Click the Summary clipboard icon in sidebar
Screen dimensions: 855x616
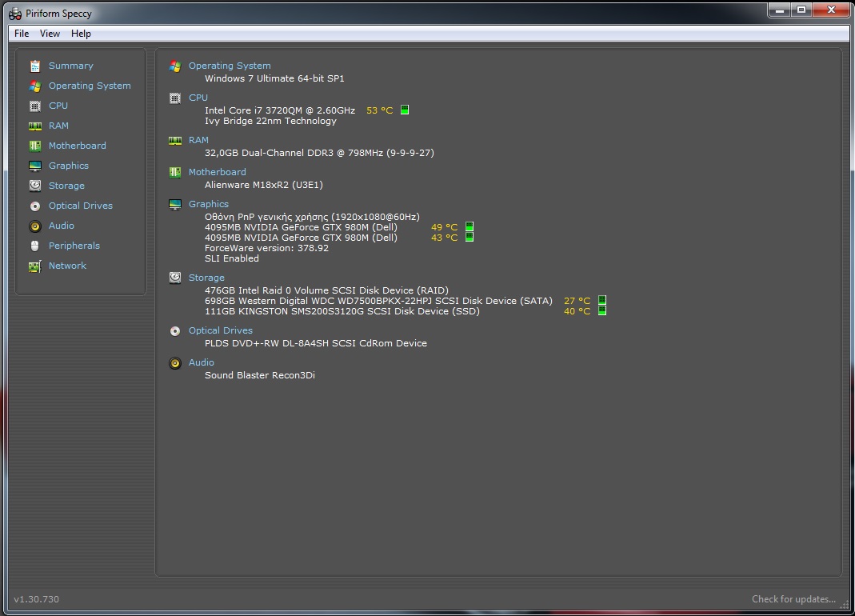(x=35, y=66)
